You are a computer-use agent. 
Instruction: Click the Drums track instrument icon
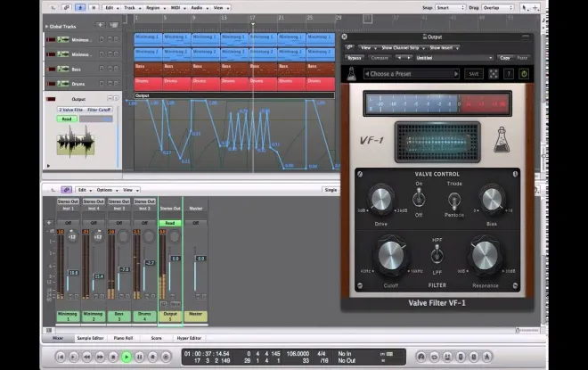(63, 83)
